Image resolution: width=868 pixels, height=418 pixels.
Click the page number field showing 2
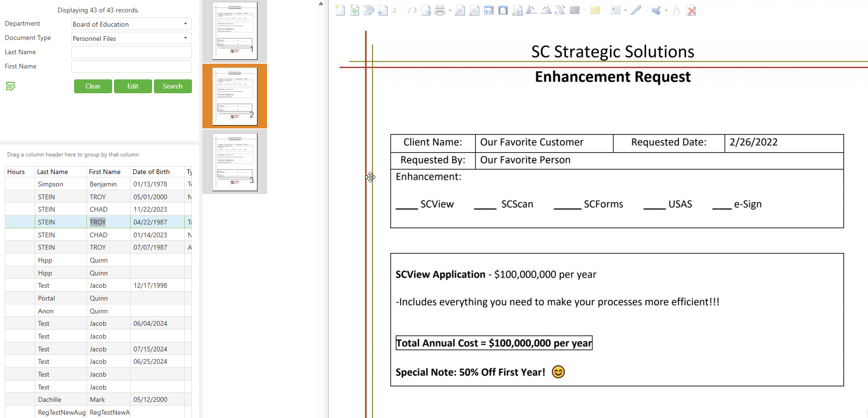point(398,10)
